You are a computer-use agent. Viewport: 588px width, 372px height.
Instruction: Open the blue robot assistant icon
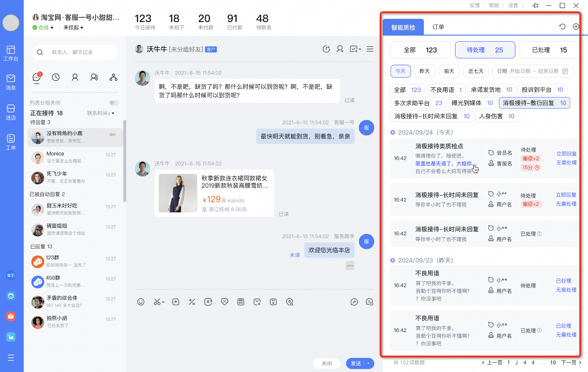[11, 296]
